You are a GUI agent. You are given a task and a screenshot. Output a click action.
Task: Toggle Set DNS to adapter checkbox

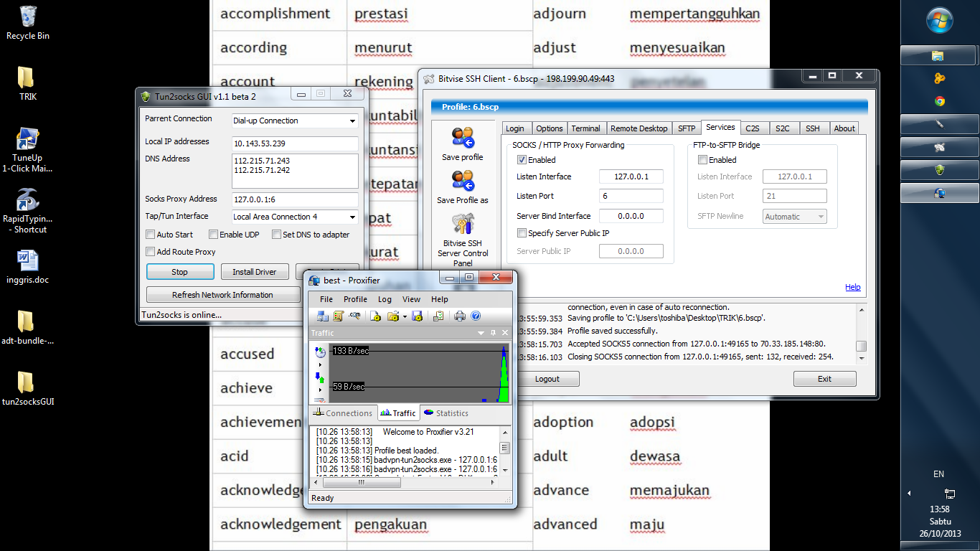(276, 235)
